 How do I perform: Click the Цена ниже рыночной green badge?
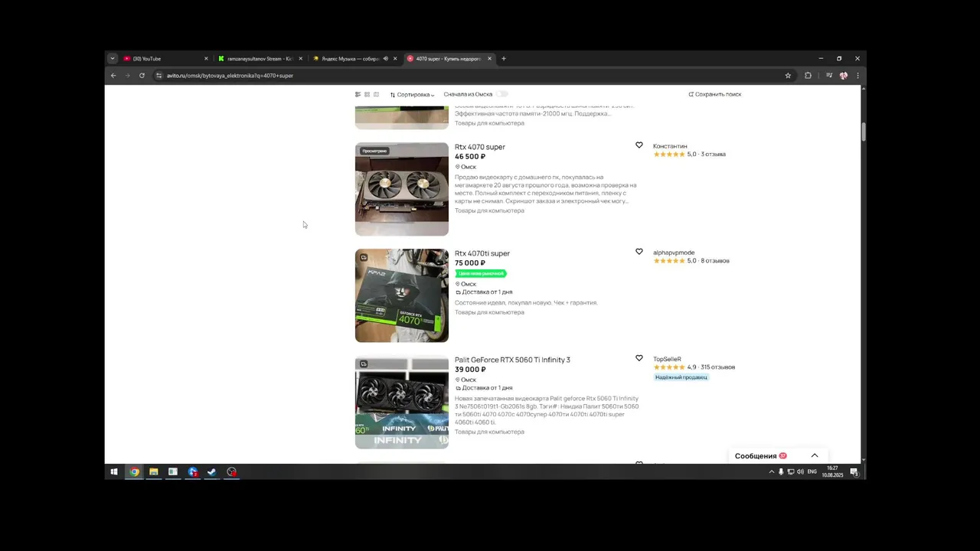pyautogui.click(x=481, y=273)
